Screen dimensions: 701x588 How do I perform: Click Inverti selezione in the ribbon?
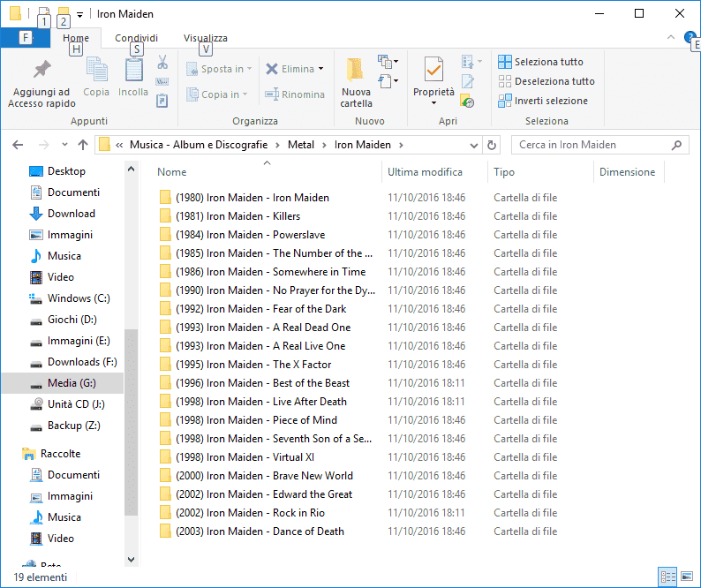(x=543, y=101)
